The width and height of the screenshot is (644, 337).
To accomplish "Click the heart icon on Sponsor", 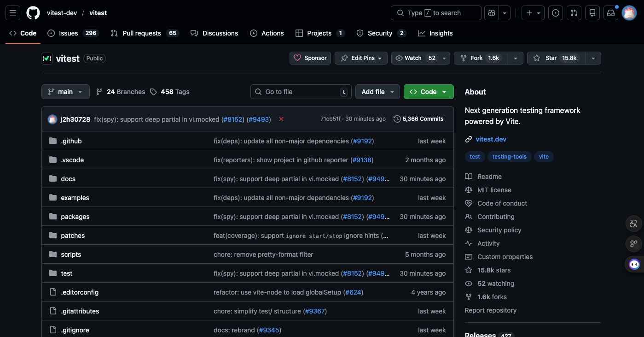I will tap(297, 58).
